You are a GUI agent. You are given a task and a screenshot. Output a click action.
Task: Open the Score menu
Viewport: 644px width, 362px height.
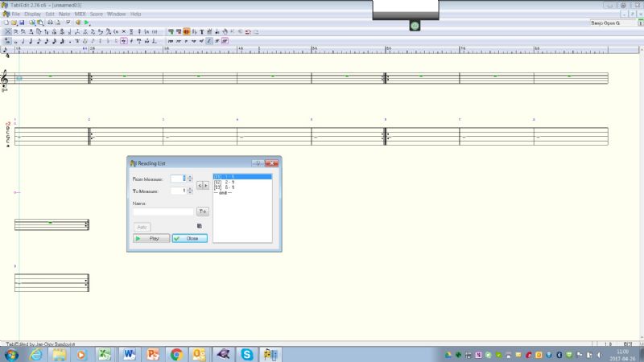coord(96,14)
